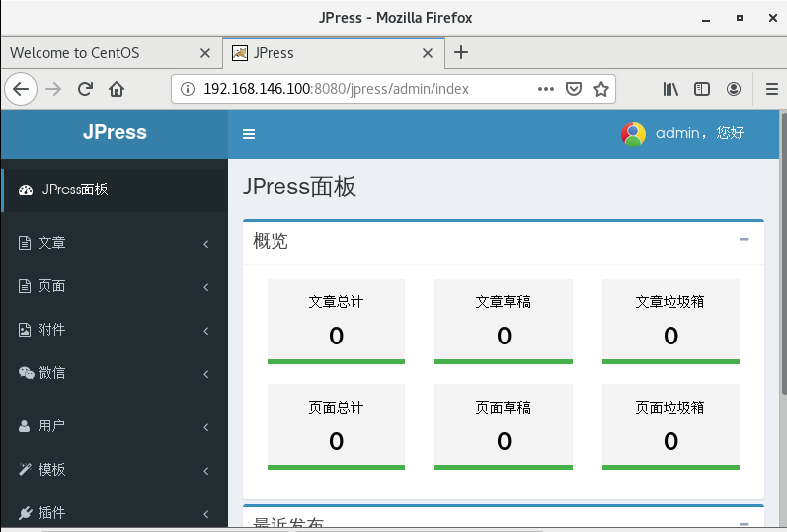Click the JPress logo link in header

pos(115,132)
